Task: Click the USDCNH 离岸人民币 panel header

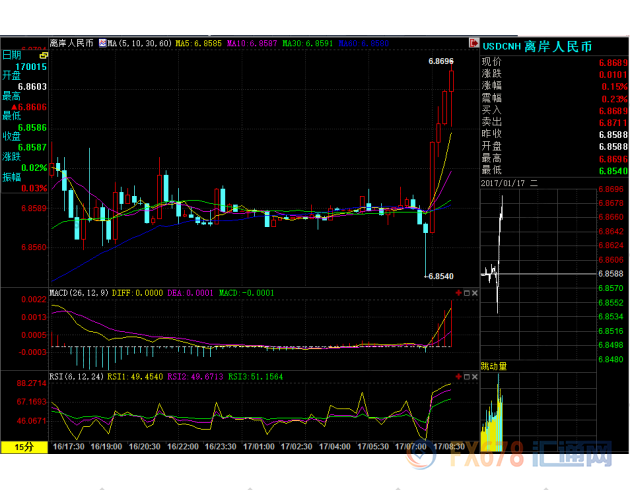Action: pos(537,47)
